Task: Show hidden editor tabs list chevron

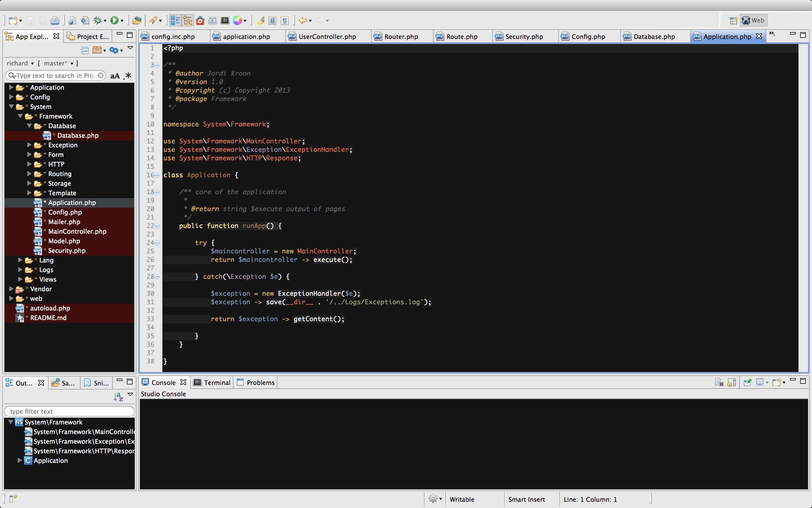Action: (x=772, y=34)
